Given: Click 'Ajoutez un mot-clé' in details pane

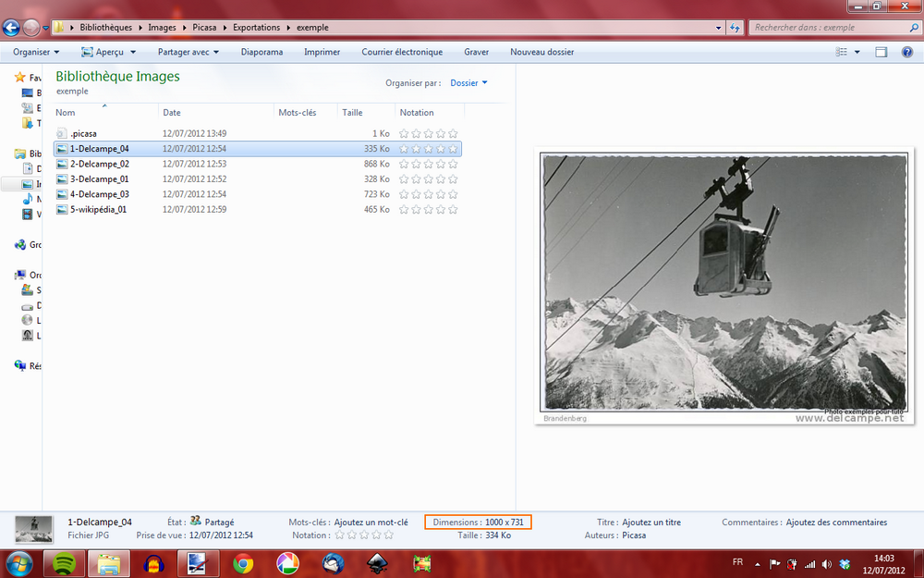Looking at the screenshot, I should pyautogui.click(x=371, y=522).
